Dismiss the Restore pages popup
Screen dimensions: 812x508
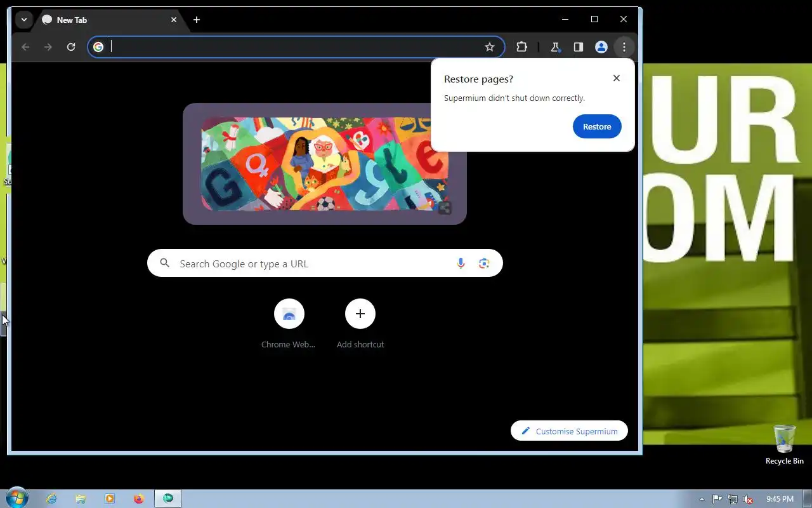[x=617, y=78]
